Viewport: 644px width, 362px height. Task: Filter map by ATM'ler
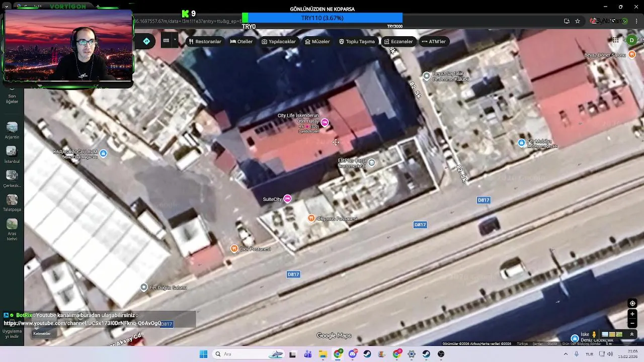pos(434,42)
